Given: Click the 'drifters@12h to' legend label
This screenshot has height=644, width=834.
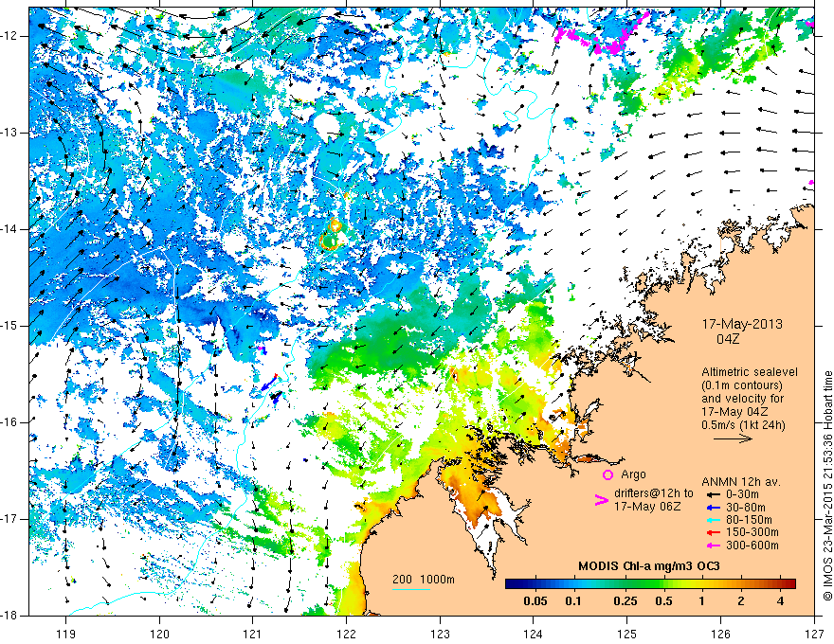Looking at the screenshot, I should pos(654,493).
